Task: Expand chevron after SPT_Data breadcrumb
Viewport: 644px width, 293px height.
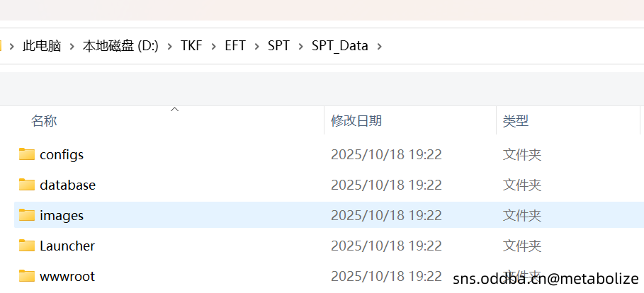Action: pos(380,46)
